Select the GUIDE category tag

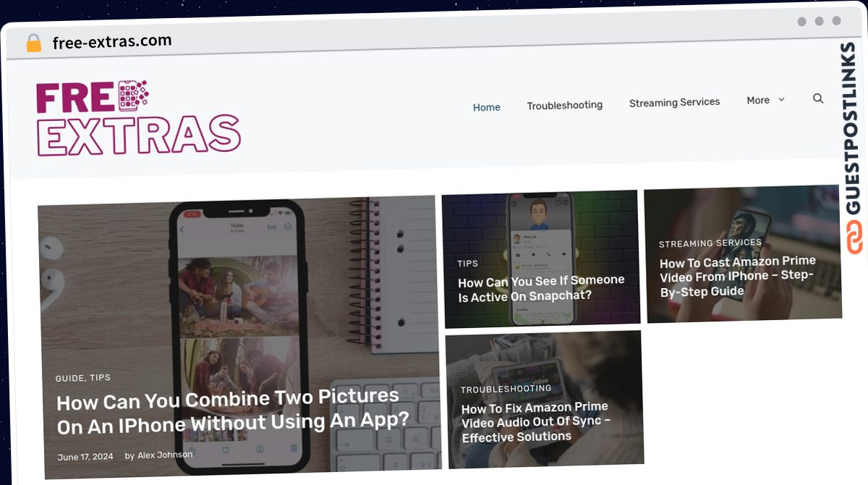tap(70, 379)
